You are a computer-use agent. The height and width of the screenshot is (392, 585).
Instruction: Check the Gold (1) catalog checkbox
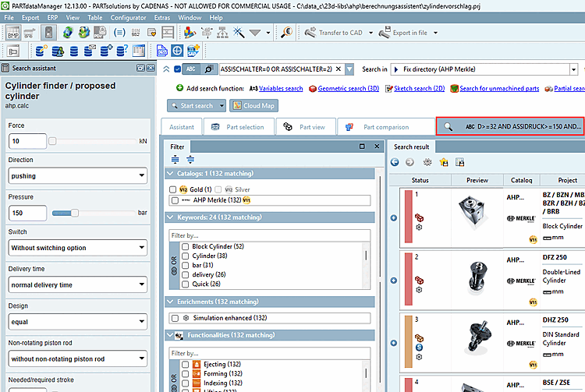172,189
